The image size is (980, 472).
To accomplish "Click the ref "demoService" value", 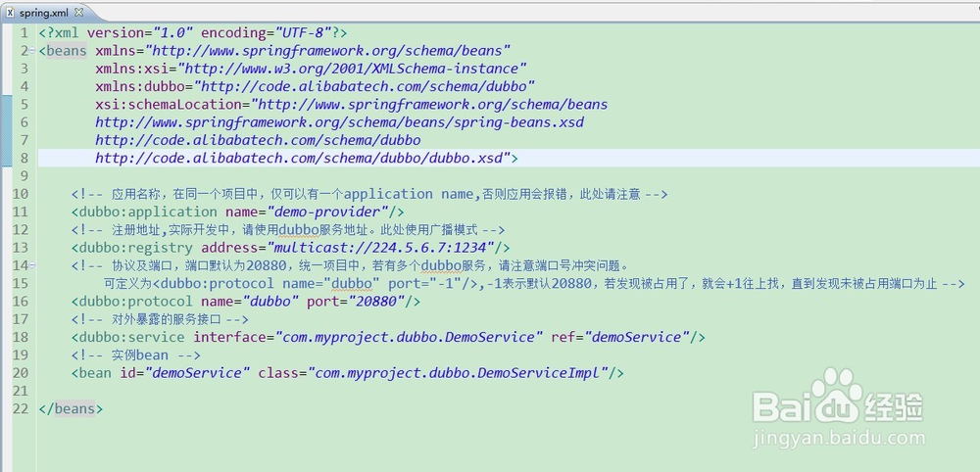I will pyautogui.click(x=636, y=337).
